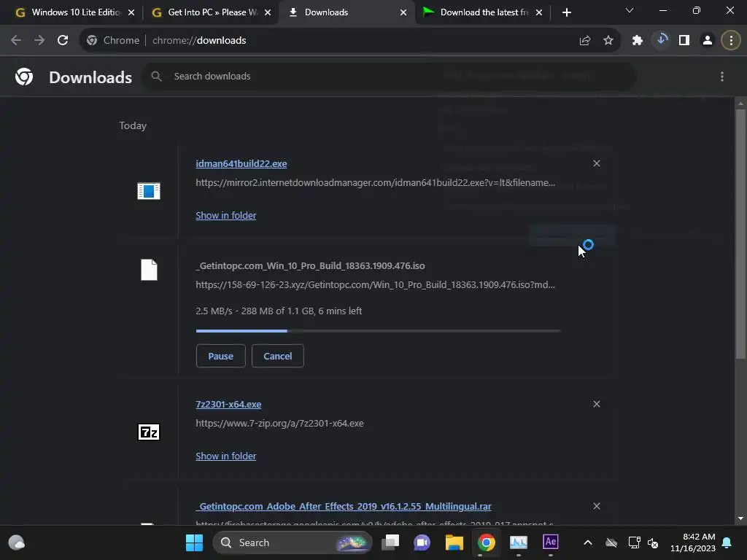
Task: Open Chrome's three-dot main menu
Action: click(731, 41)
